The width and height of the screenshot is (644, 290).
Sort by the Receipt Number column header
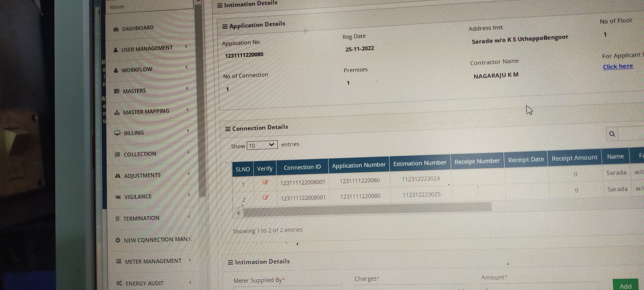click(477, 161)
